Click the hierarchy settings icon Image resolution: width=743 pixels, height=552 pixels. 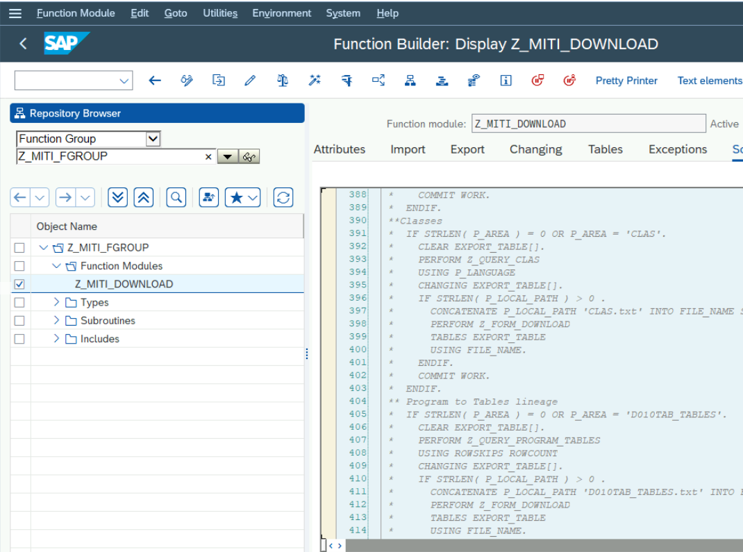coord(474,81)
